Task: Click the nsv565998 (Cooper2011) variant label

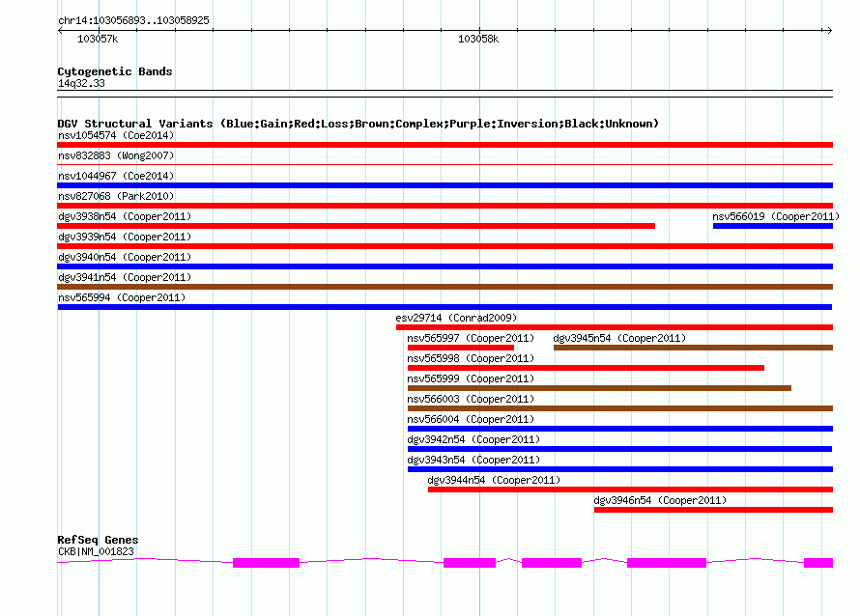Action: click(471, 358)
